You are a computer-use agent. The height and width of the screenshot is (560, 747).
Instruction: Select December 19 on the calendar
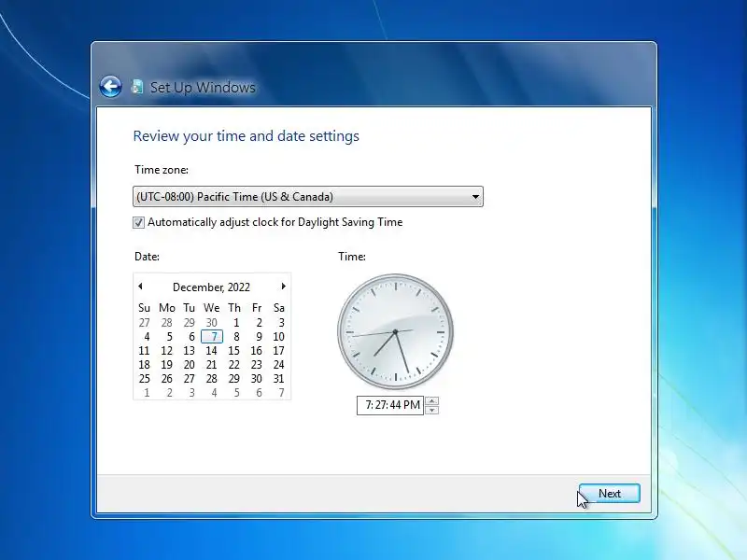pyautogui.click(x=167, y=365)
